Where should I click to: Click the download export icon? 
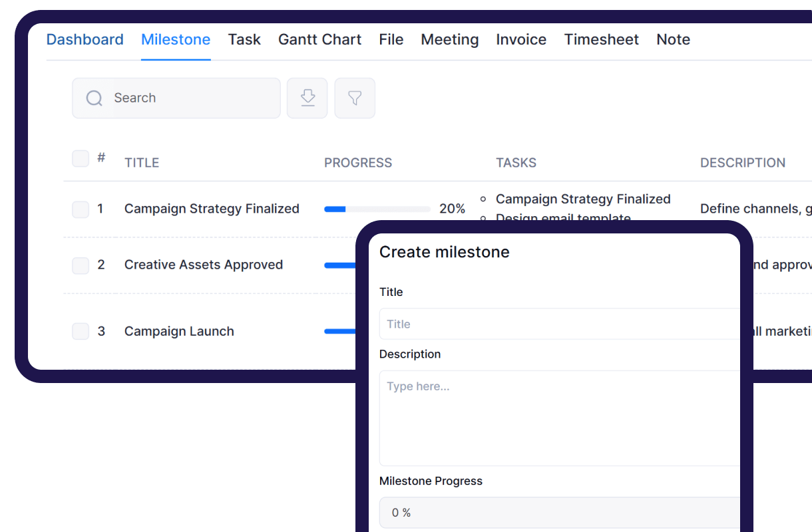(x=307, y=98)
